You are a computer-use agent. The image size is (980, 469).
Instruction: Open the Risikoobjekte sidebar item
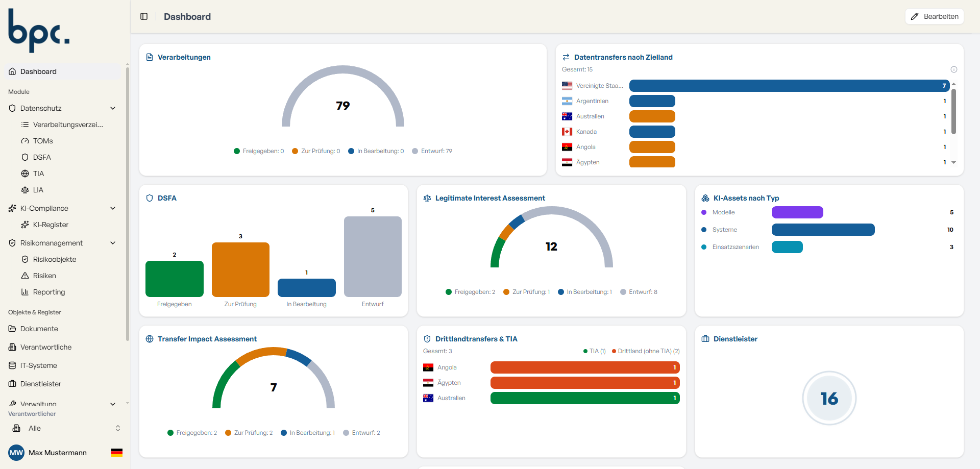tap(55, 259)
